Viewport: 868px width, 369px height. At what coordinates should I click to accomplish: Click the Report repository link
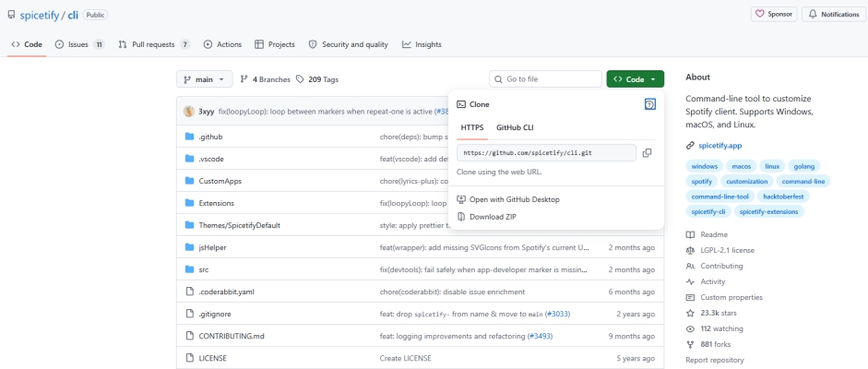(715, 360)
